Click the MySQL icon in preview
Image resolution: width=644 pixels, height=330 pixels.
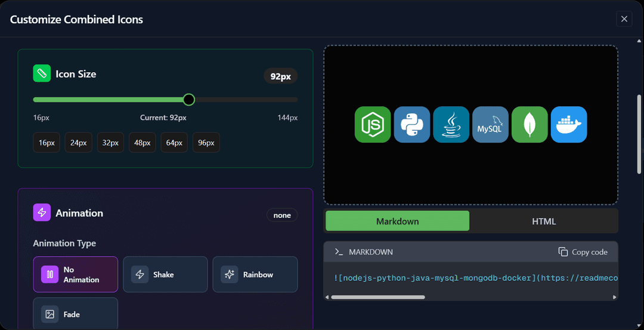point(490,125)
